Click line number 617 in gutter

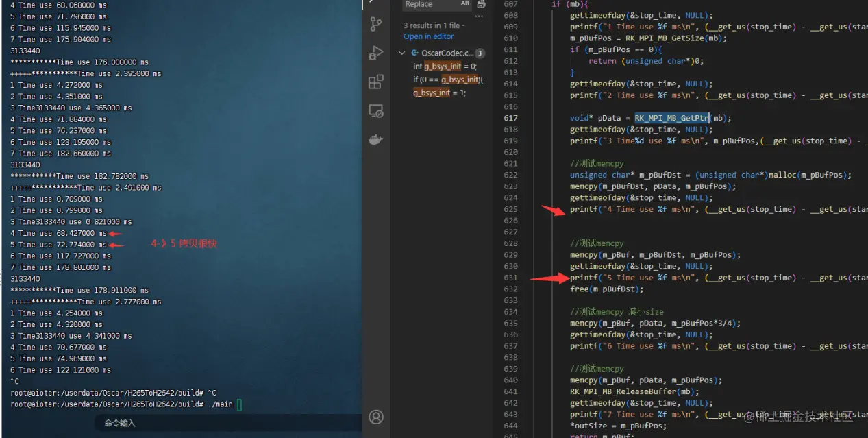(x=510, y=118)
